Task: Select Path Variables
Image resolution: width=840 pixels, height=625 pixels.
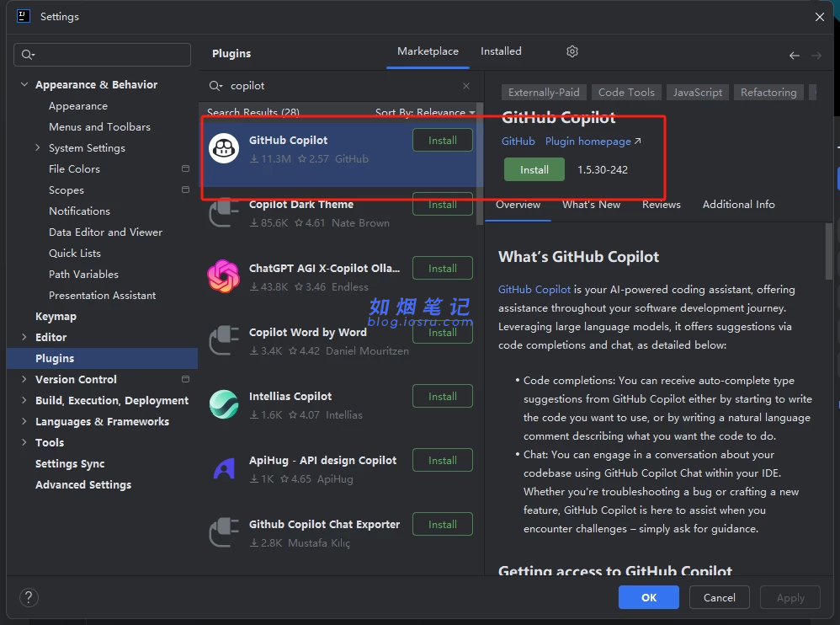Action: click(83, 274)
